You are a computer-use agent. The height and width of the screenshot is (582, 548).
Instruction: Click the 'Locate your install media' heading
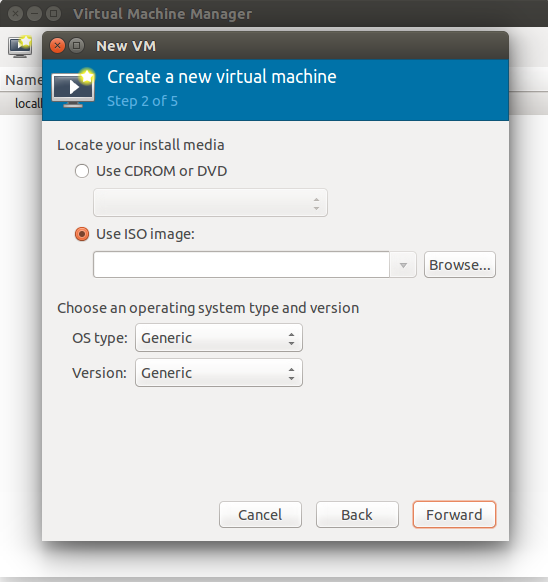click(x=141, y=145)
